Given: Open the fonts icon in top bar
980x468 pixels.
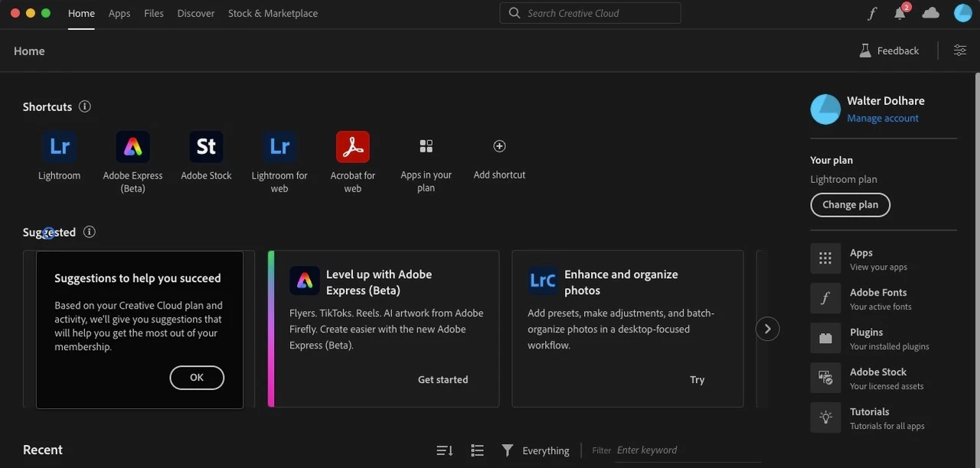Looking at the screenshot, I should coord(871,13).
